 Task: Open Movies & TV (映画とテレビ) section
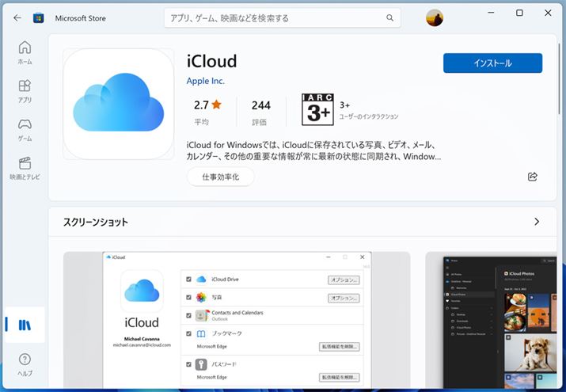pos(25,169)
